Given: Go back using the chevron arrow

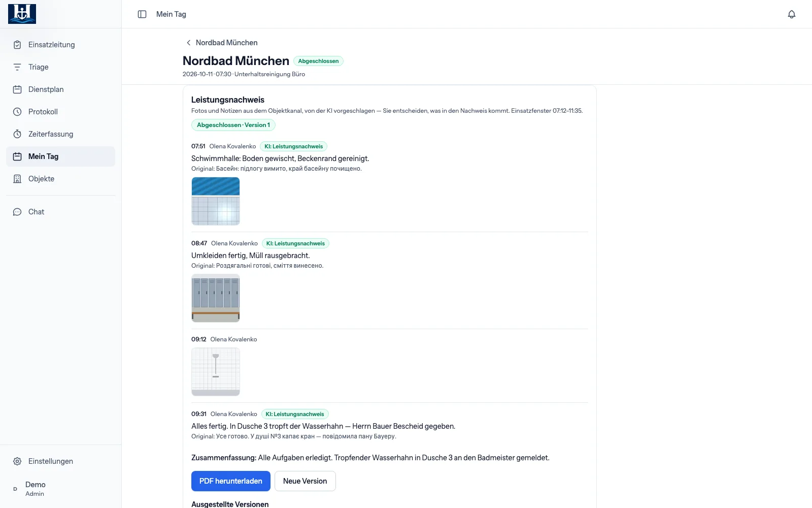Looking at the screenshot, I should pos(188,43).
